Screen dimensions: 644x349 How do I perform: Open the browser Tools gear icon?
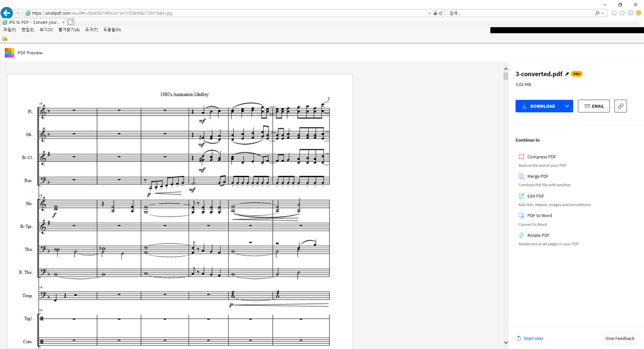[x=631, y=13]
